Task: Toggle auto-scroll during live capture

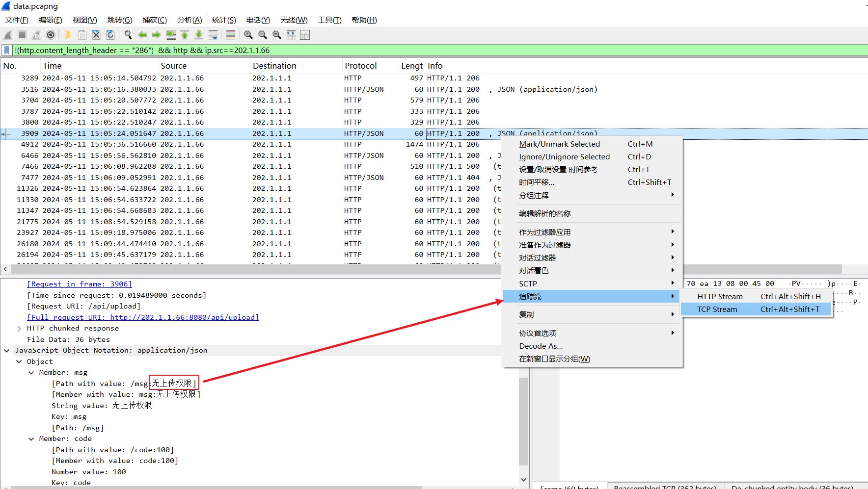Action: click(x=213, y=35)
